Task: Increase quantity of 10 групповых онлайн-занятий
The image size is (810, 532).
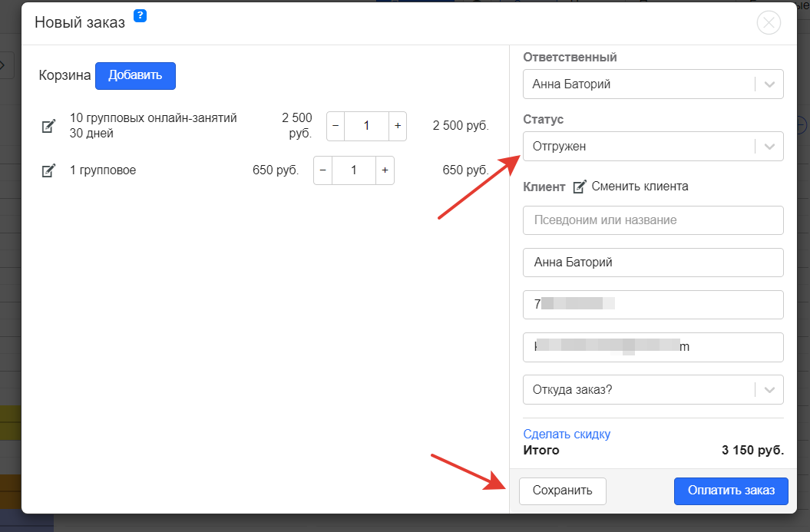Action: (x=397, y=126)
